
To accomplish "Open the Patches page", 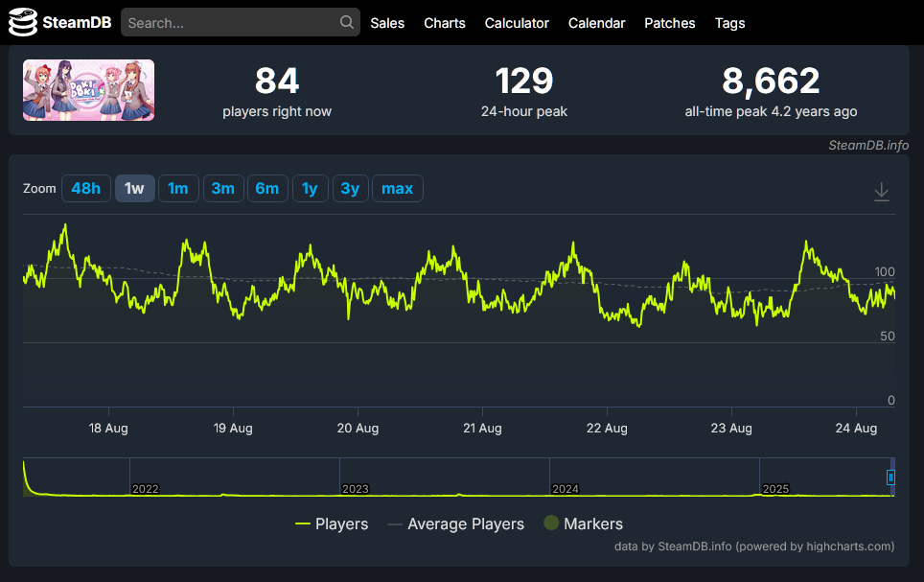I will 669,23.
